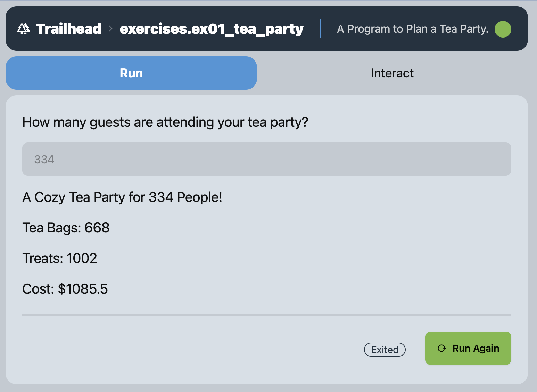
Task: Click the program description in the header
Action: pos(412,29)
